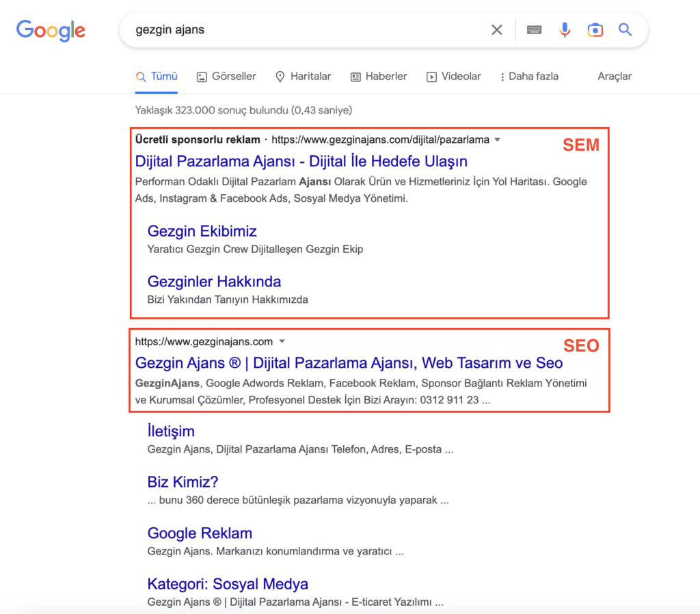Click the Google logo
The image size is (700, 614).
[51, 30]
